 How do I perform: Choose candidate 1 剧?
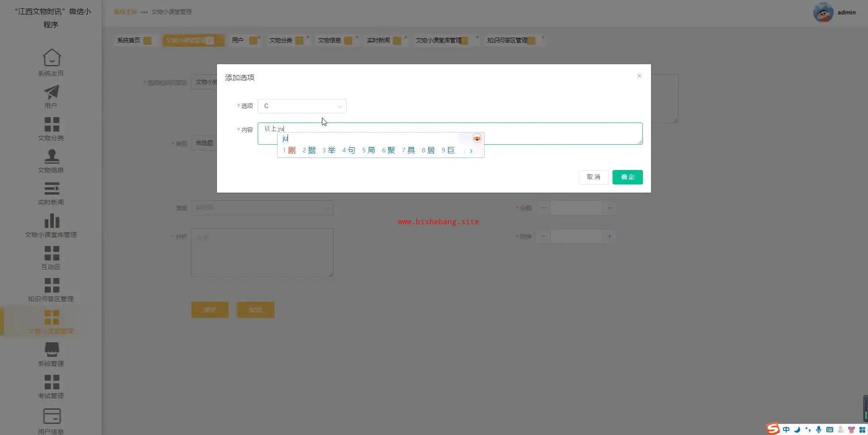point(289,151)
